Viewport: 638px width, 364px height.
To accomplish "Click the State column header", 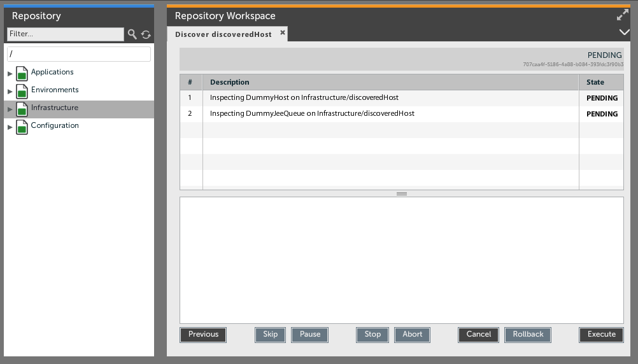I will pos(595,82).
